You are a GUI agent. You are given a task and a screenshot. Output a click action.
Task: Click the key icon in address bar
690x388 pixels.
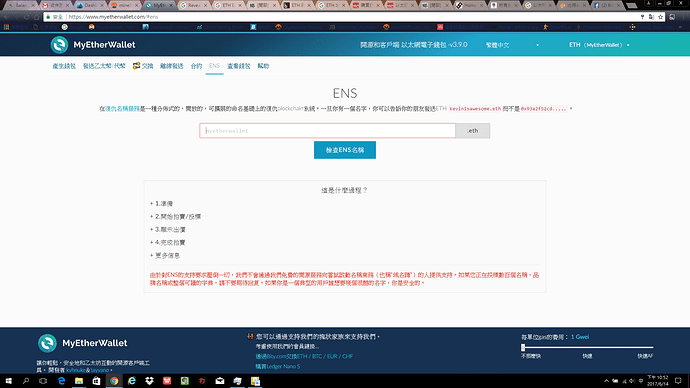[642, 17]
